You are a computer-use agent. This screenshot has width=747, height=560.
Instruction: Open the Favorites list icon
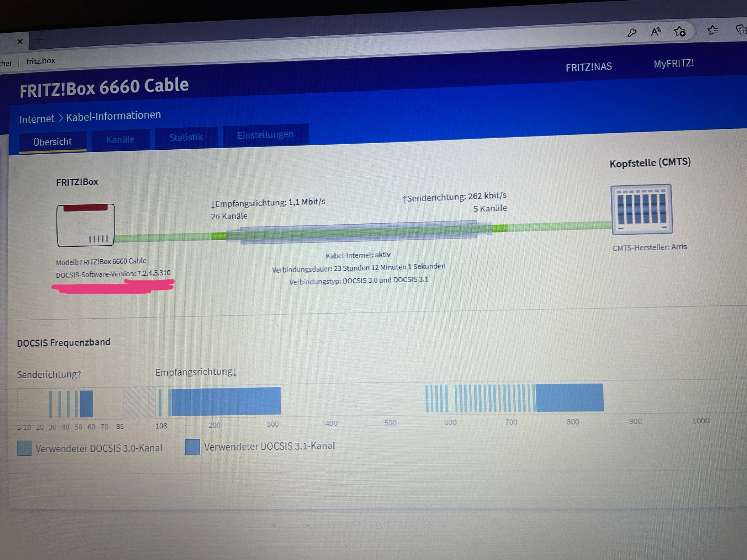(x=712, y=31)
